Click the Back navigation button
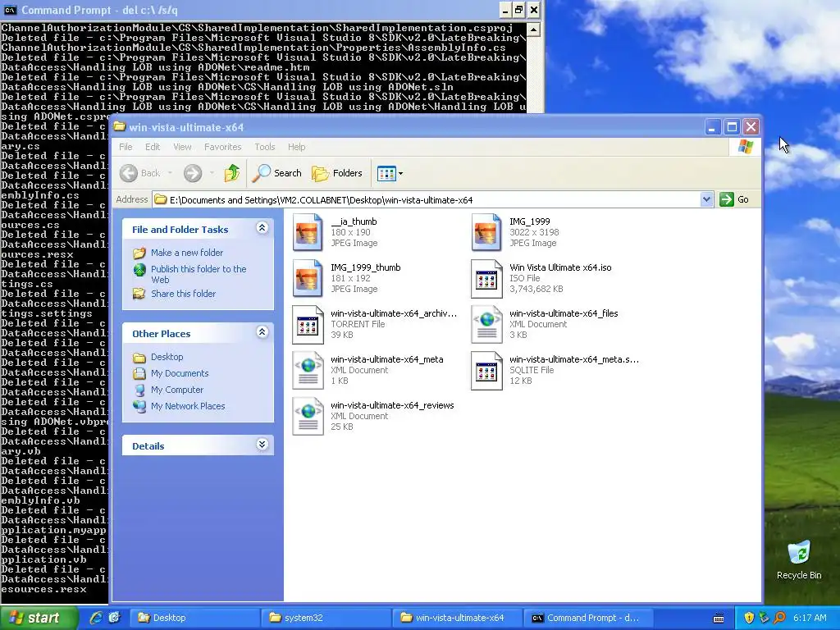Image resolution: width=840 pixels, height=630 pixels. tap(139, 173)
